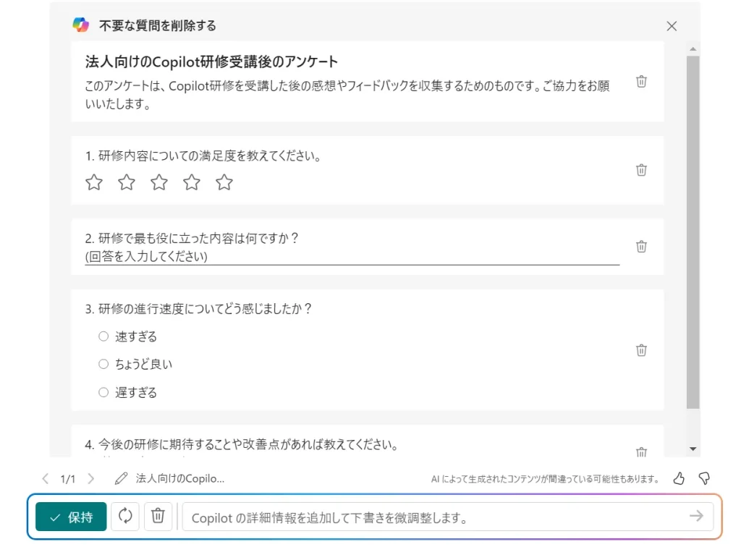Select the ちょうど良い radio option
The width and height of the screenshot is (741, 560).
(x=103, y=364)
